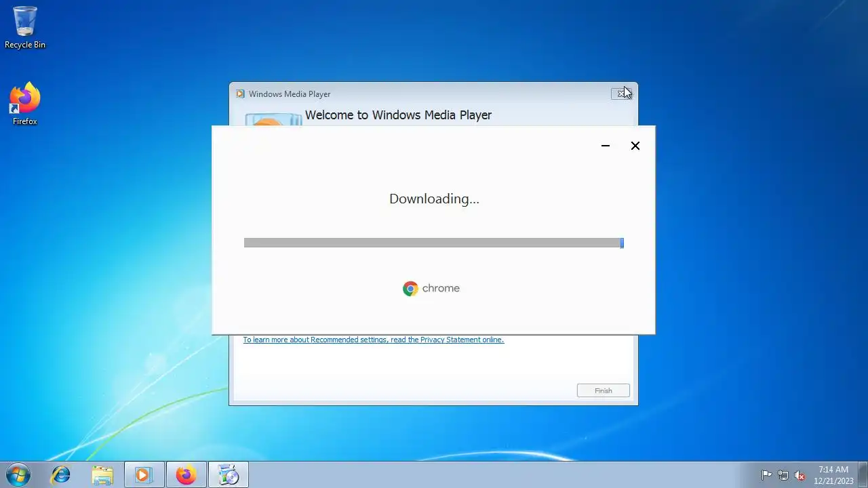Select the Chrome installer taskbar button
868x488 pixels.
[x=229, y=475]
